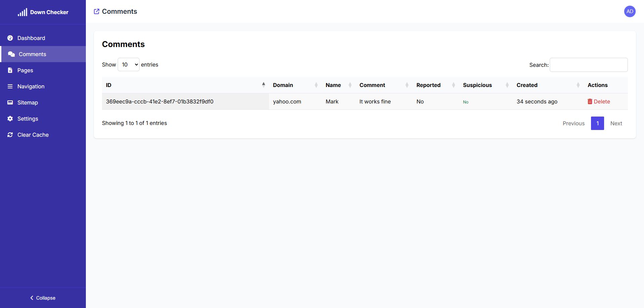
Task: Click the Comments page title in header
Action: (119, 11)
